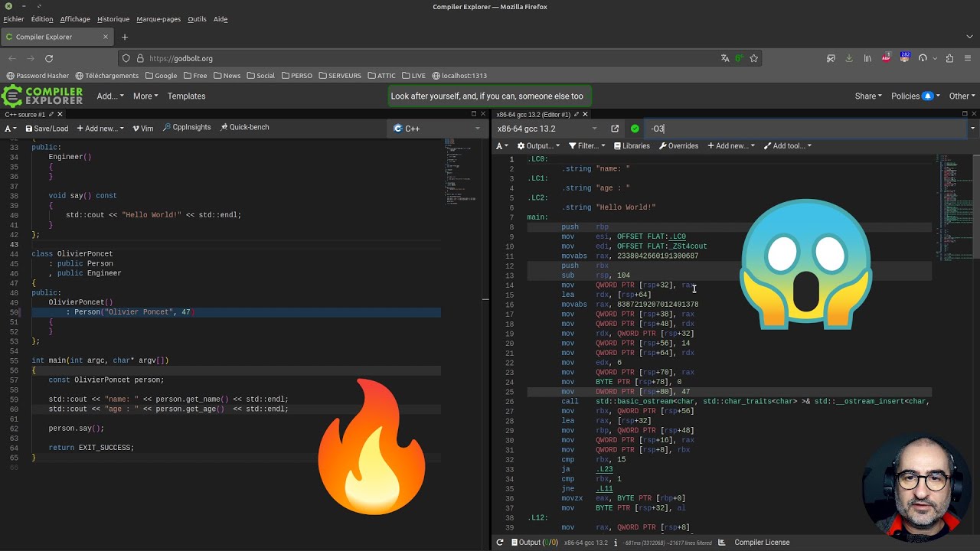Viewport: 980px width, 551px height.
Task: Open Firefox hamburger menu
Action: click(968, 58)
